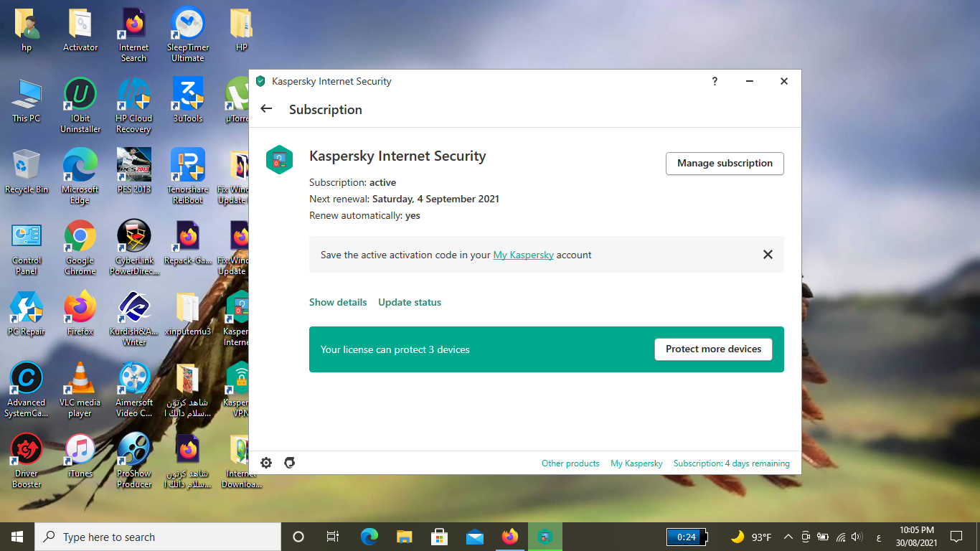This screenshot has width=980, height=551.
Task: Select IObit Uninstaller desktop icon
Action: pyautogui.click(x=80, y=106)
